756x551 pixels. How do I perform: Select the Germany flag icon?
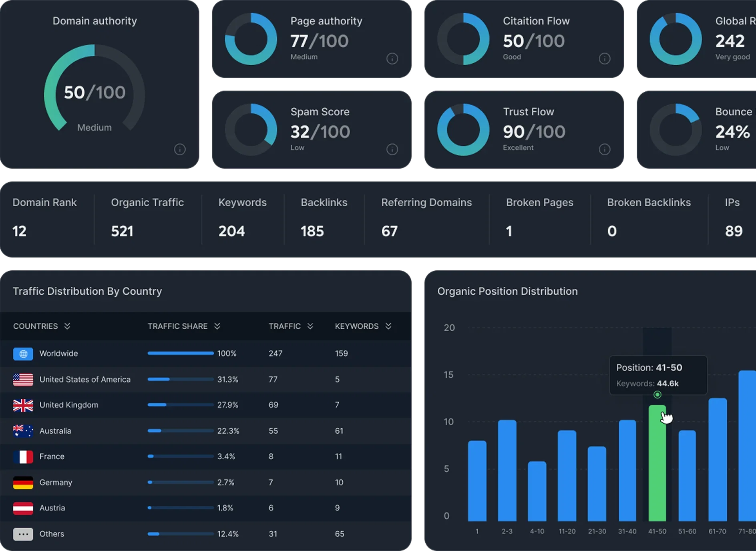click(x=23, y=483)
